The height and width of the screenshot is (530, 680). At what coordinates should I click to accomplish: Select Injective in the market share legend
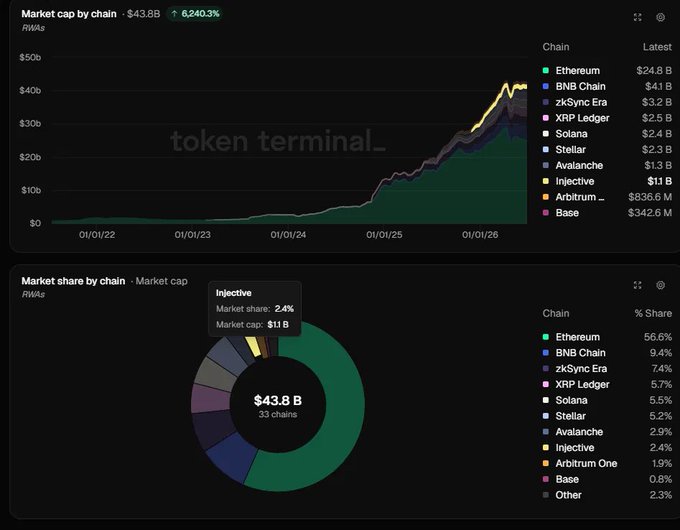[575, 448]
